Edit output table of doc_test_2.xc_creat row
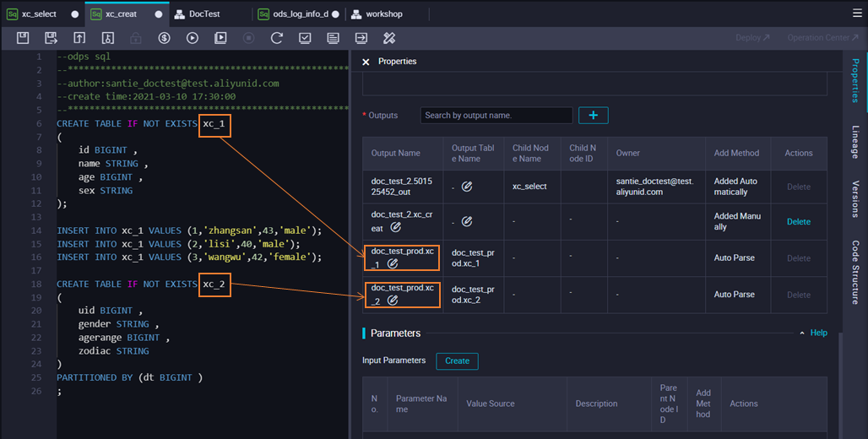868x439 pixels. click(x=467, y=221)
